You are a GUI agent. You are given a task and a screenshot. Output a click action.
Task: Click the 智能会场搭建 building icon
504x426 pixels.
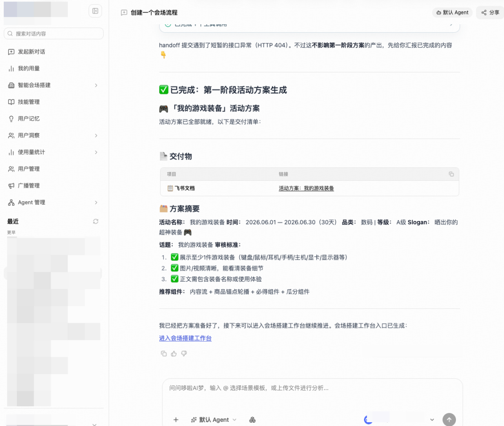pos(11,85)
